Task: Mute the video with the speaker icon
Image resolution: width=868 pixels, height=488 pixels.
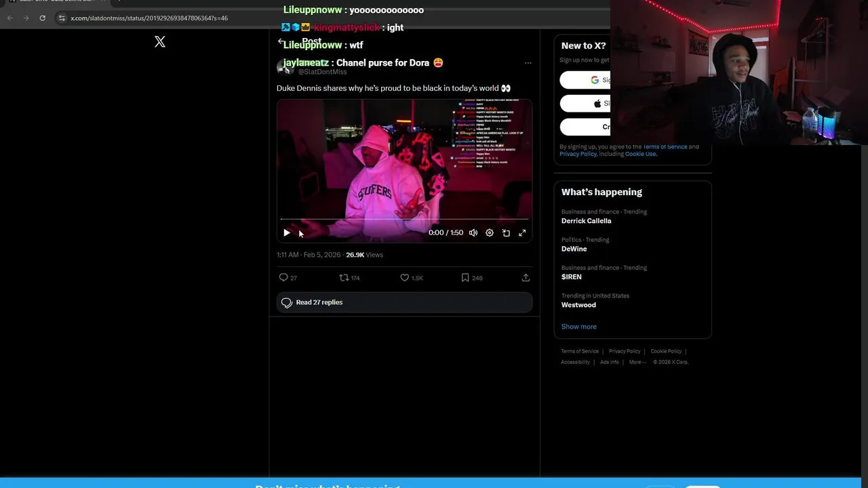Action: point(473,232)
